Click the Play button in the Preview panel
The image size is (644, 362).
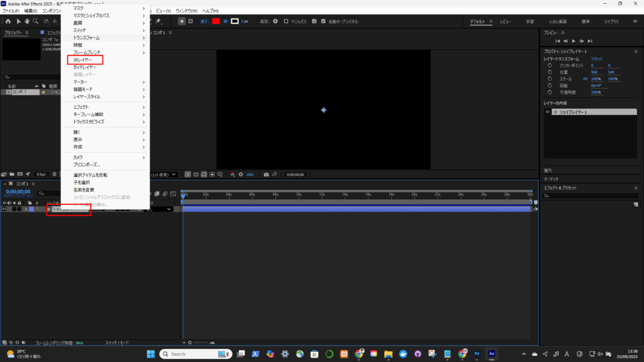tap(574, 41)
